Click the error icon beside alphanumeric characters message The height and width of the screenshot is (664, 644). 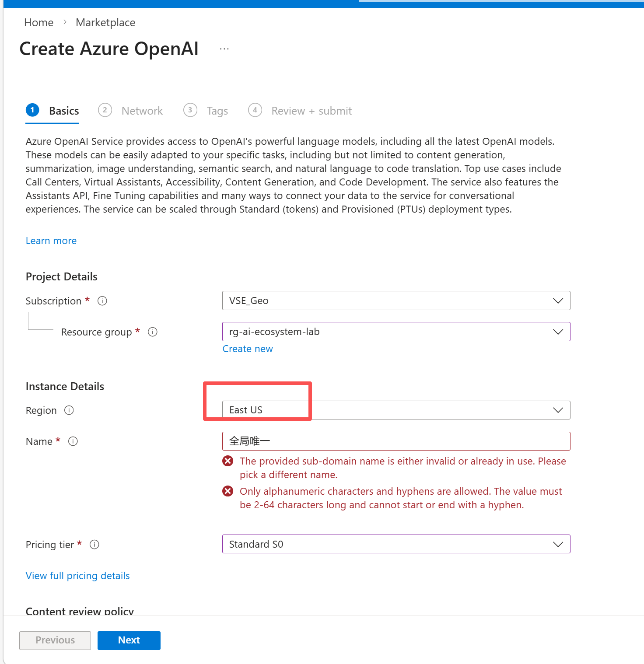[x=228, y=491]
